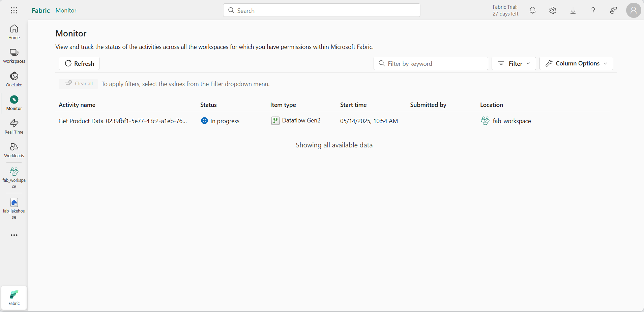Click the Dataflow Gen2 item type text
Viewport: 644px width, 312px height.
coord(301,120)
